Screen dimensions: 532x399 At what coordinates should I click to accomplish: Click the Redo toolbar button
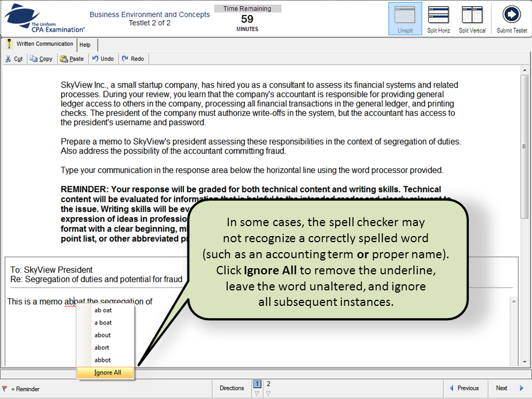pyautogui.click(x=133, y=59)
